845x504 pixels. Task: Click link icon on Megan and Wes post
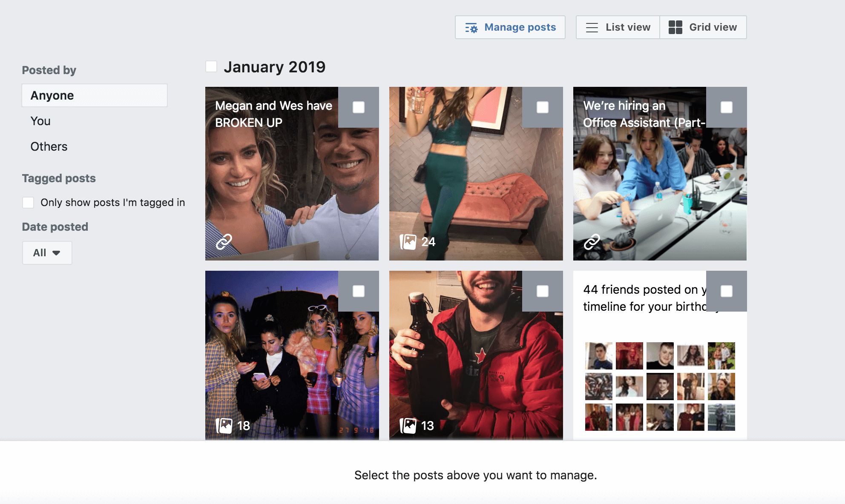[x=224, y=241]
